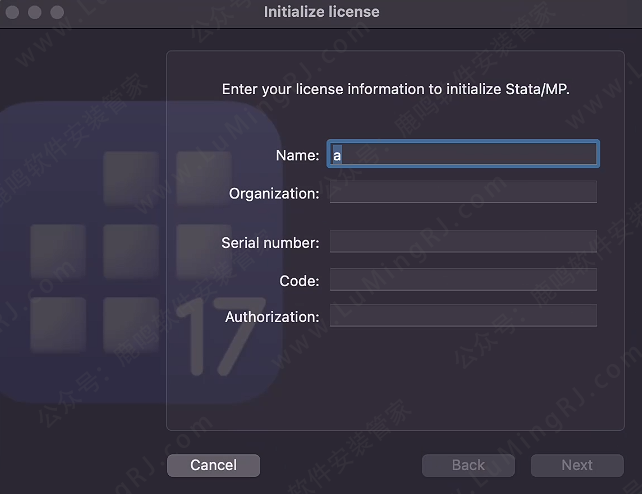The width and height of the screenshot is (642, 494).
Task: Click the "Organization:" label
Action: pyautogui.click(x=274, y=193)
